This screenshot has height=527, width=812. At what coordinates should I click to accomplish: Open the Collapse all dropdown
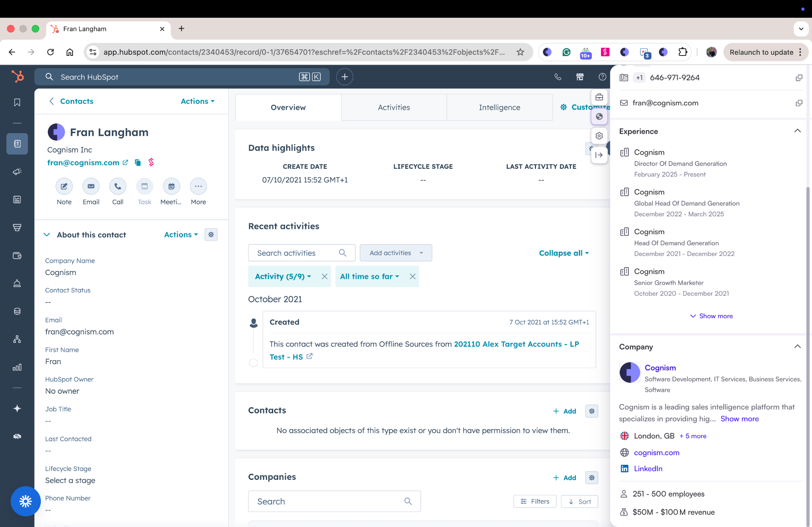(x=564, y=253)
